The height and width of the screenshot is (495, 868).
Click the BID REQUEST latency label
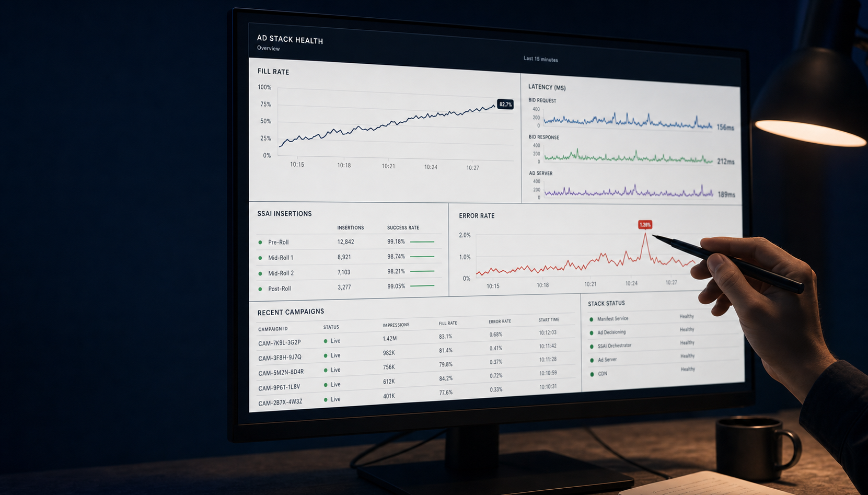[x=542, y=100]
